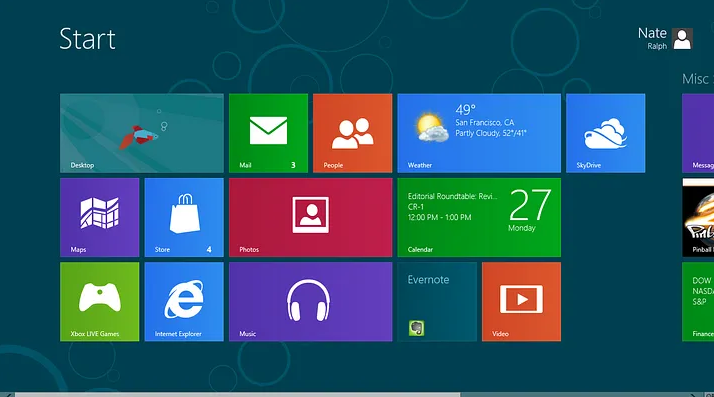This screenshot has height=397, width=714.
Task: Launch the People app tile
Action: pyautogui.click(x=352, y=133)
